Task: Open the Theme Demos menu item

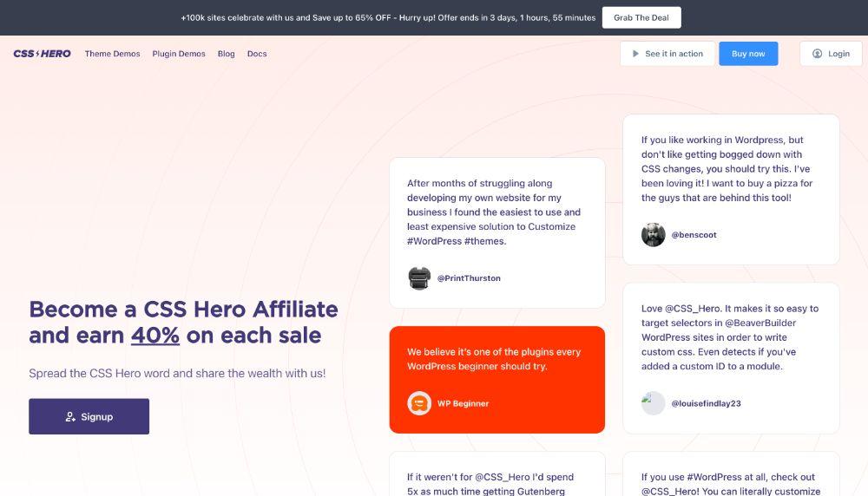Action: click(112, 54)
